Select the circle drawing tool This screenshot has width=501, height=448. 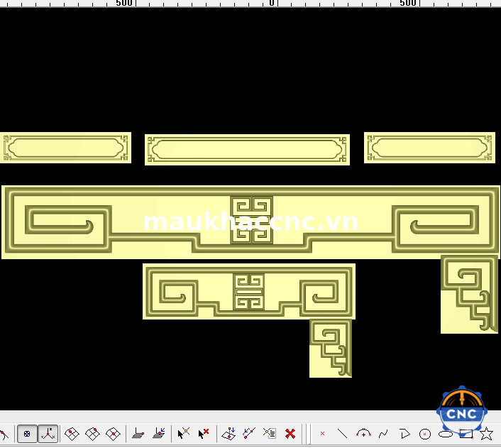(x=424, y=434)
